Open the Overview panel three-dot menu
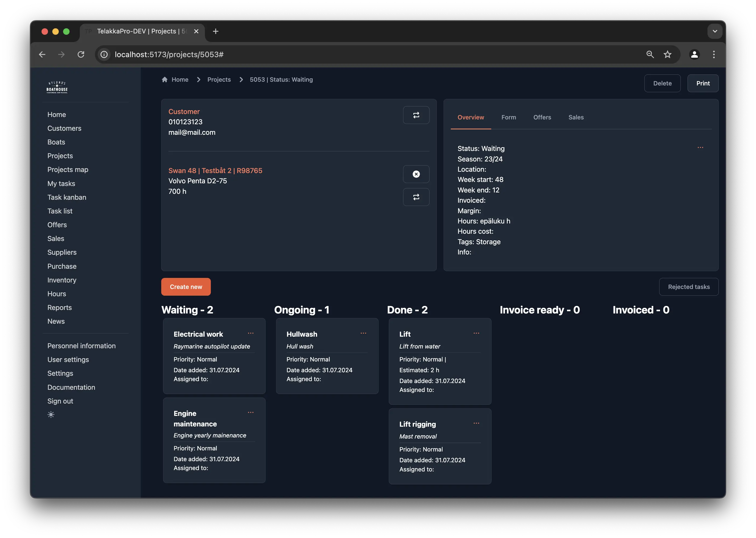The image size is (756, 538). (700, 147)
